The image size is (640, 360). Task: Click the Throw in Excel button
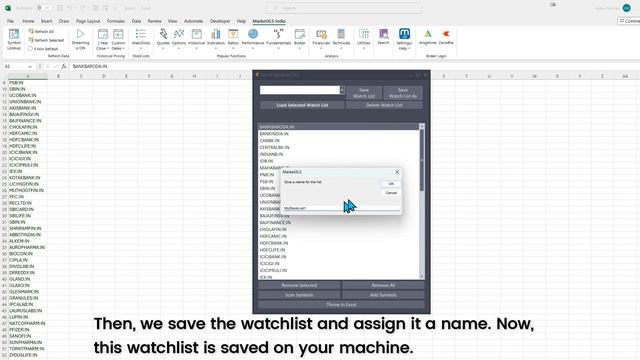(341, 304)
